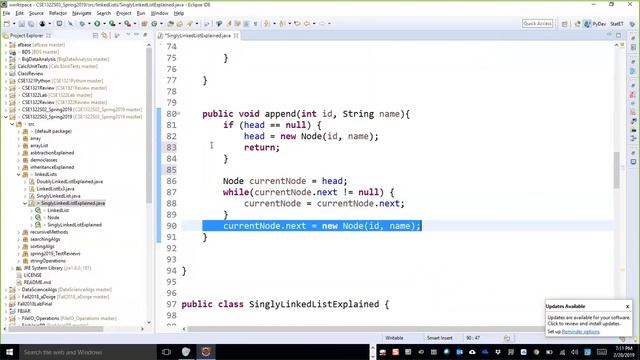The width and height of the screenshot is (640, 360).
Task: Collapse the append method fold on line 80
Action: pos(179,113)
